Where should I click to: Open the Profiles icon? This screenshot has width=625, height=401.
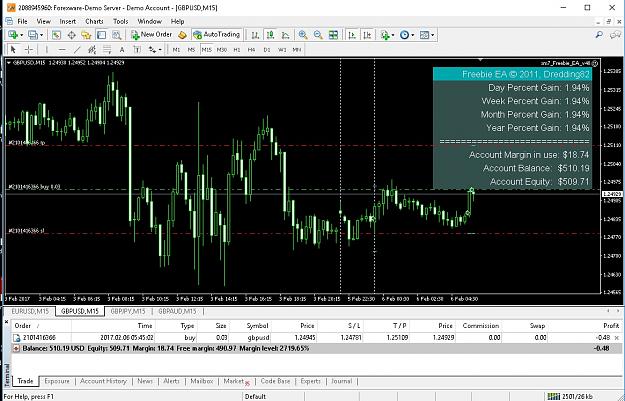[x=33, y=35]
